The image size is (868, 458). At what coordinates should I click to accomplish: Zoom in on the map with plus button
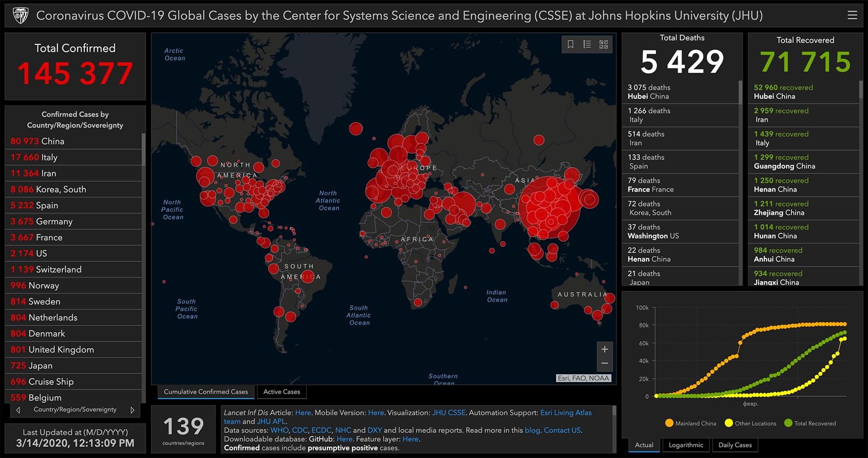605,349
